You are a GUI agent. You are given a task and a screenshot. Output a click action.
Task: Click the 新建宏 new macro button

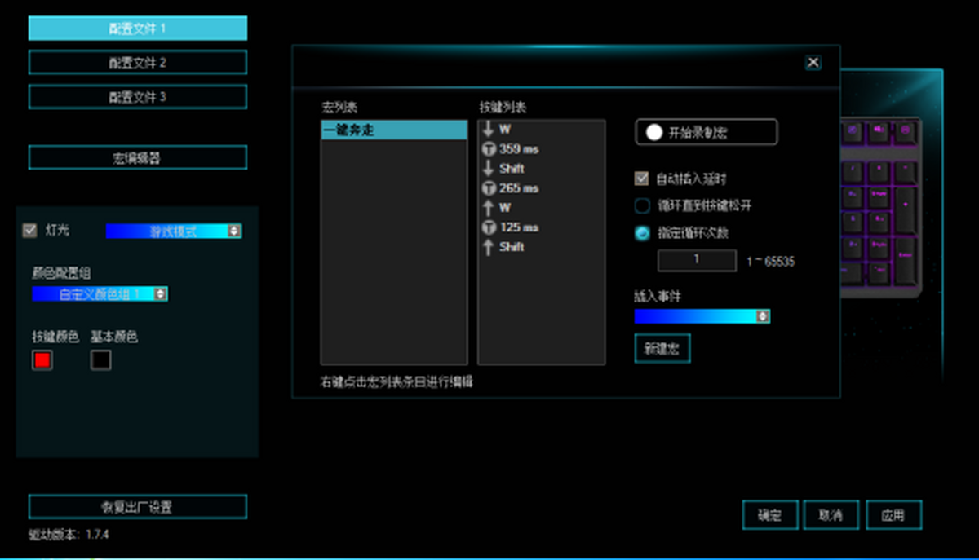[x=662, y=349]
